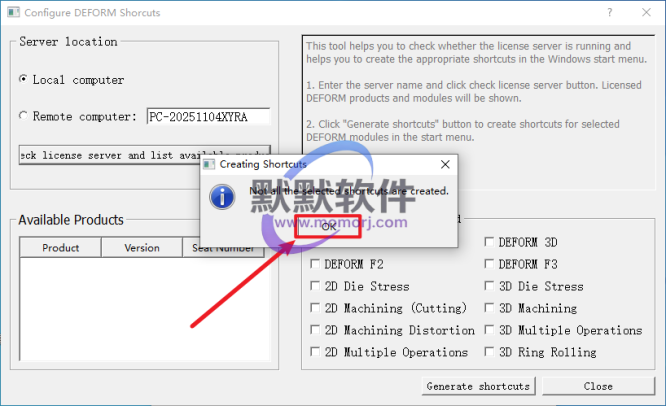
Task: Click the Generate shortcuts button
Action: pos(479,386)
